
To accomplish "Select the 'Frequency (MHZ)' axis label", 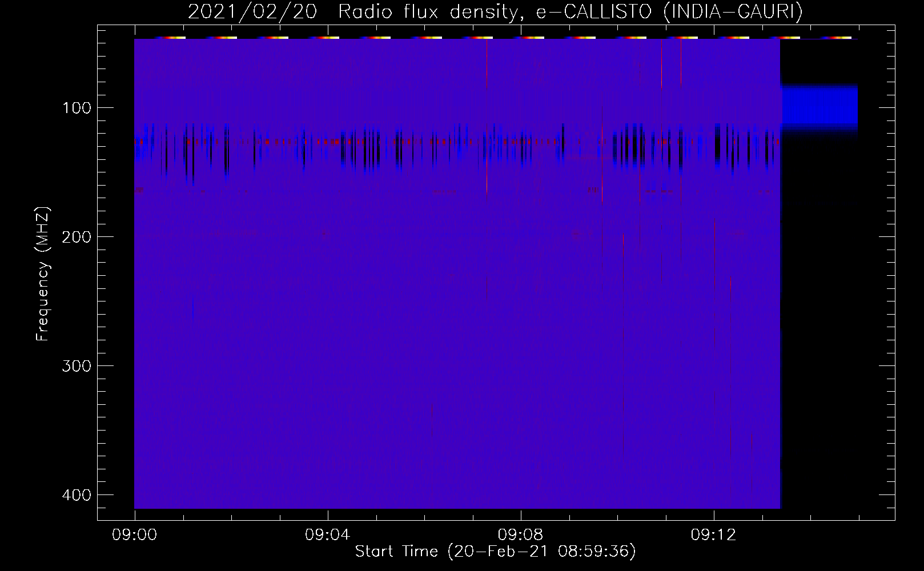I will pyautogui.click(x=43, y=275).
